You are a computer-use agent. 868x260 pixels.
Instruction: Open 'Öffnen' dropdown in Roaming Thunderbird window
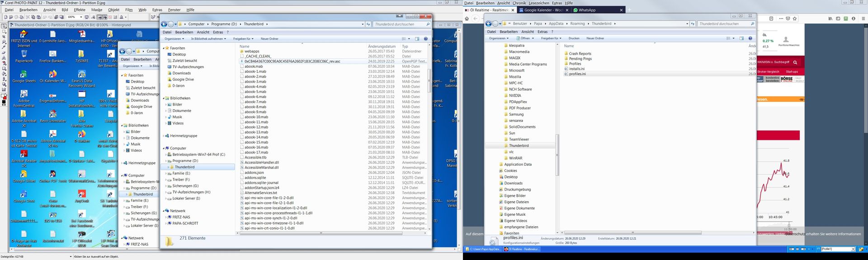click(x=524, y=38)
